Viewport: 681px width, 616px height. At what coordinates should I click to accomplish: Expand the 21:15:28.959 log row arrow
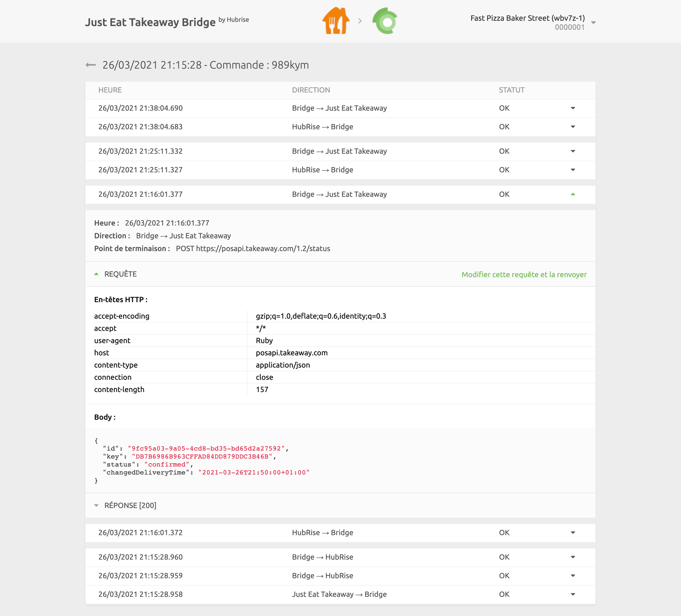(573, 576)
